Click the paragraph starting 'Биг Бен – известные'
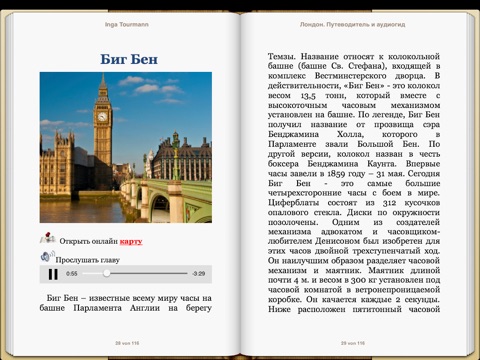The height and width of the screenshot is (360, 480). pyautogui.click(x=126, y=303)
